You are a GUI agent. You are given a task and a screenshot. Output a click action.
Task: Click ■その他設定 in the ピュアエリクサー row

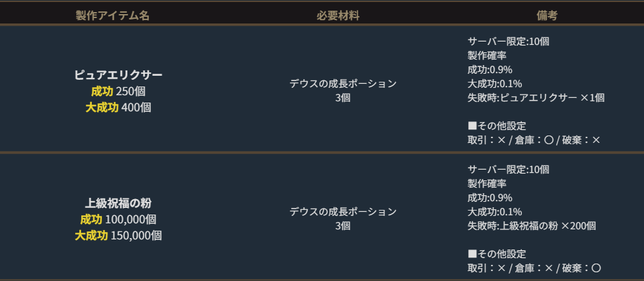[496, 125]
